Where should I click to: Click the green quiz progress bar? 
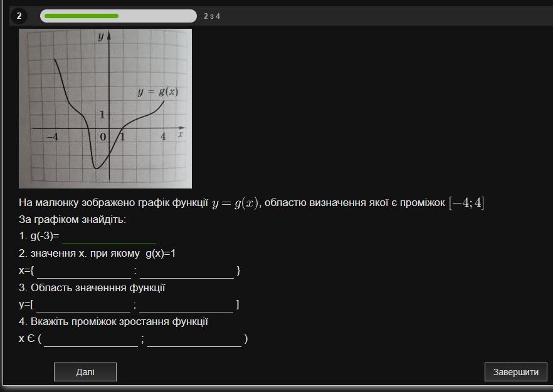118,16
